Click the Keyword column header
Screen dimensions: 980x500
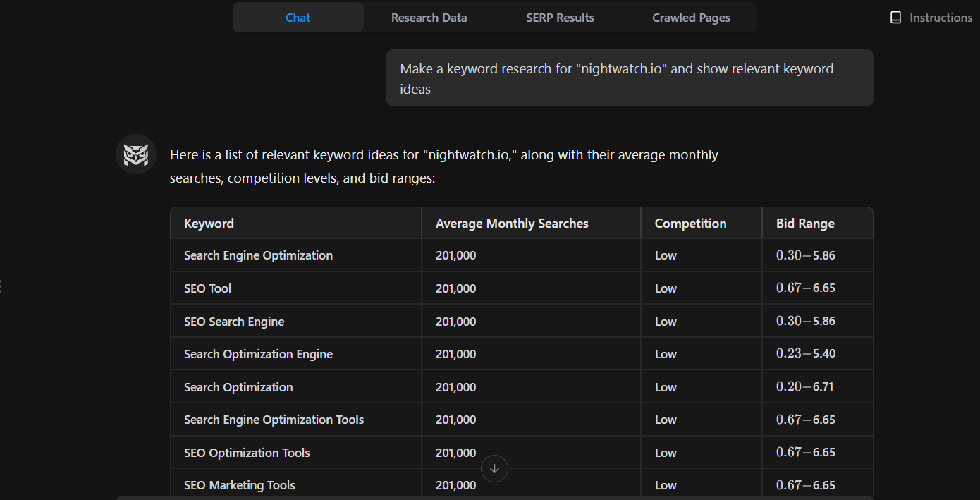pyautogui.click(x=209, y=223)
